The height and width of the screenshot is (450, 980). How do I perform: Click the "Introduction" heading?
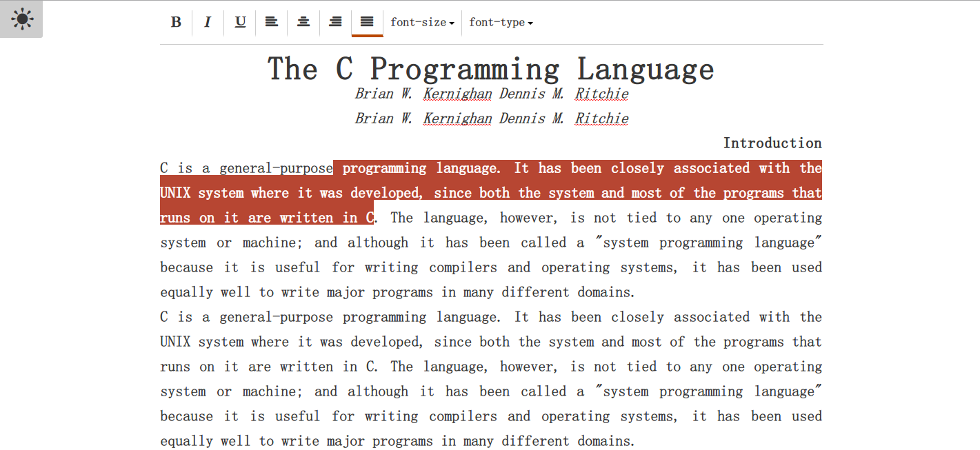click(772, 143)
